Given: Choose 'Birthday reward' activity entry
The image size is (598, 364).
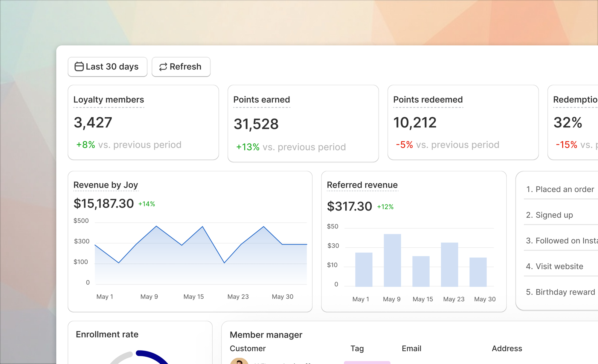Looking at the screenshot, I should point(560,292).
